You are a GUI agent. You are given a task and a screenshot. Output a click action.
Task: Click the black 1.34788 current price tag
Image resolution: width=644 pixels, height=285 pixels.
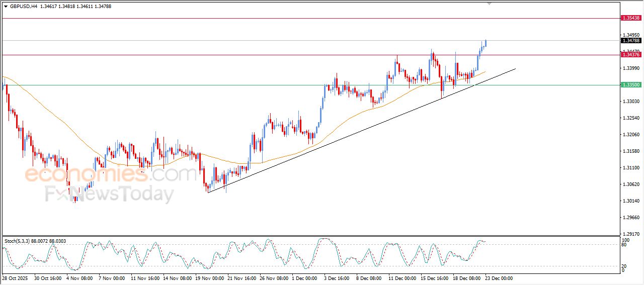(x=631, y=41)
